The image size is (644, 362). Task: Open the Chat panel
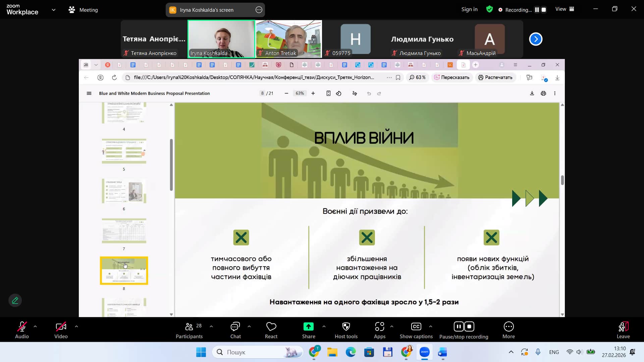tap(235, 326)
